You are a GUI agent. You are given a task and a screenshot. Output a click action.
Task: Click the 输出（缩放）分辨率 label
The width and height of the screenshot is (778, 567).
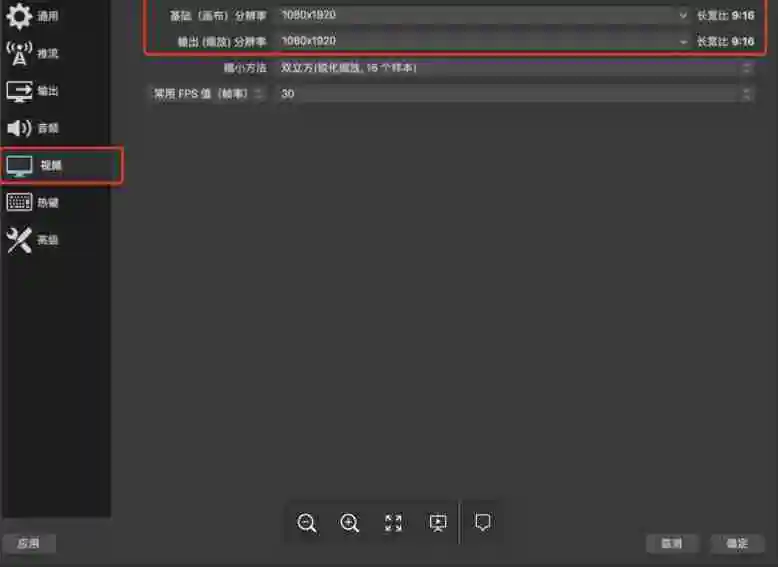point(222,42)
